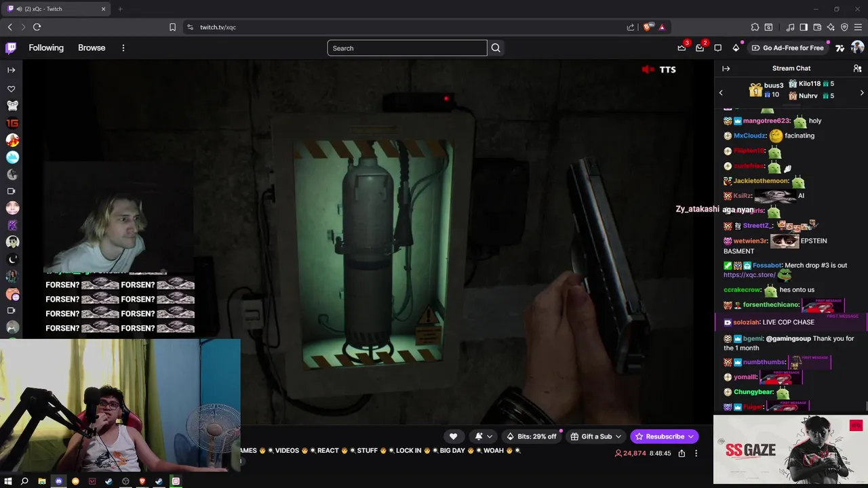Reload the page
This screenshot has width=868, height=488.
37,27
